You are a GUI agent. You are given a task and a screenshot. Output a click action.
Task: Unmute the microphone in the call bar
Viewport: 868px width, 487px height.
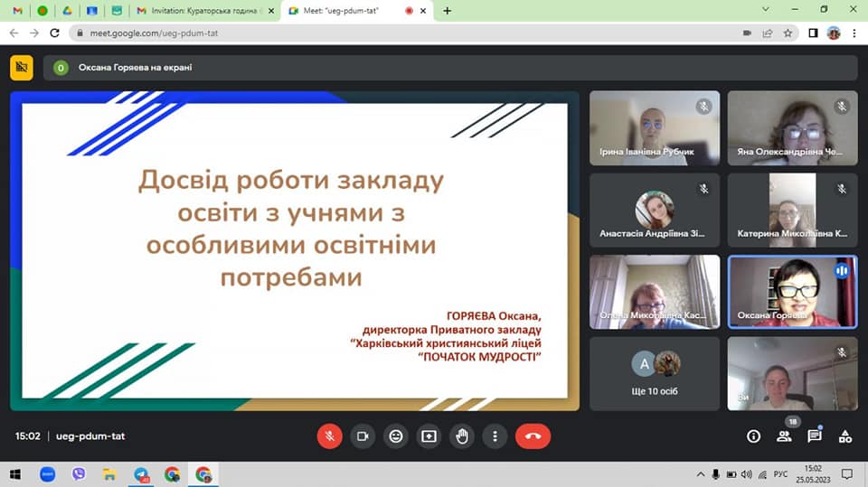pyautogui.click(x=330, y=436)
